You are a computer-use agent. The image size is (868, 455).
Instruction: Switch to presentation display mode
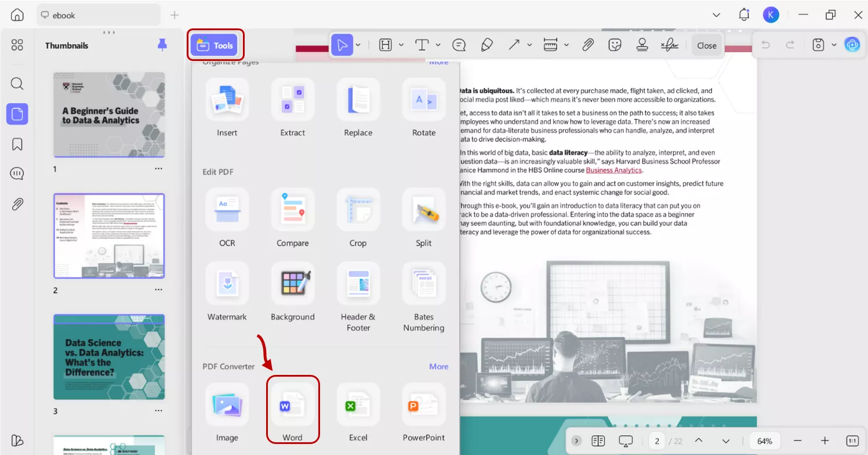(626, 440)
